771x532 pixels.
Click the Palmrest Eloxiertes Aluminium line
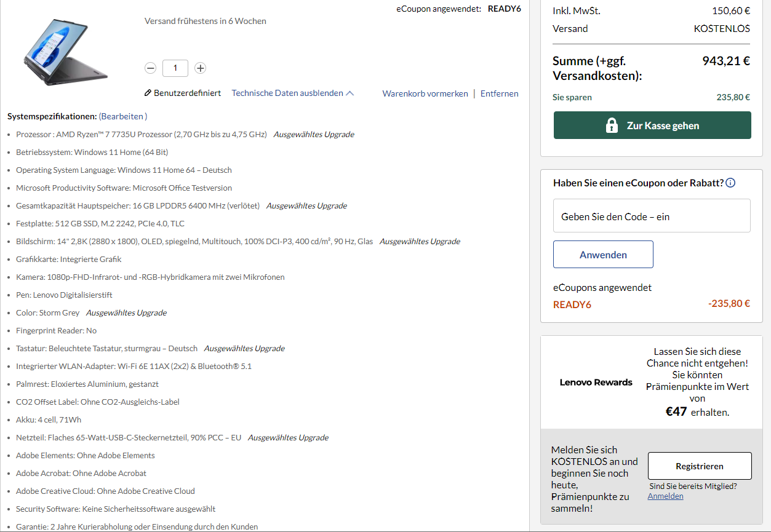click(87, 384)
